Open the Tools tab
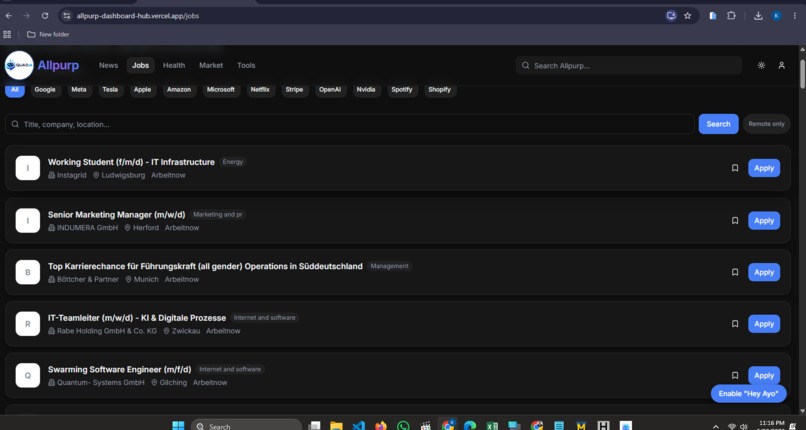806x430 pixels. 246,65
